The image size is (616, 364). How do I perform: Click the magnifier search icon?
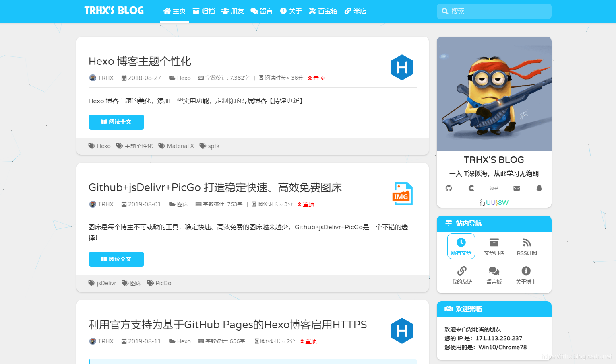pyautogui.click(x=445, y=11)
